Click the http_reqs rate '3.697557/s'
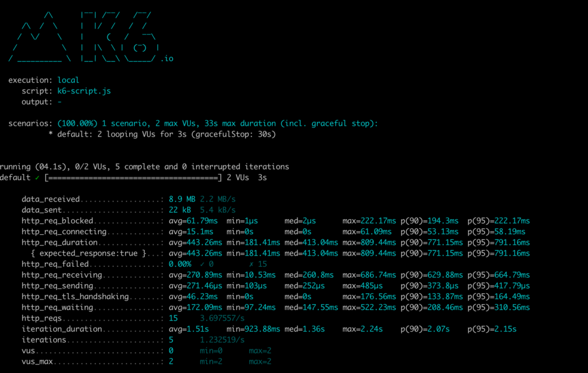588x373 pixels. (x=222, y=318)
